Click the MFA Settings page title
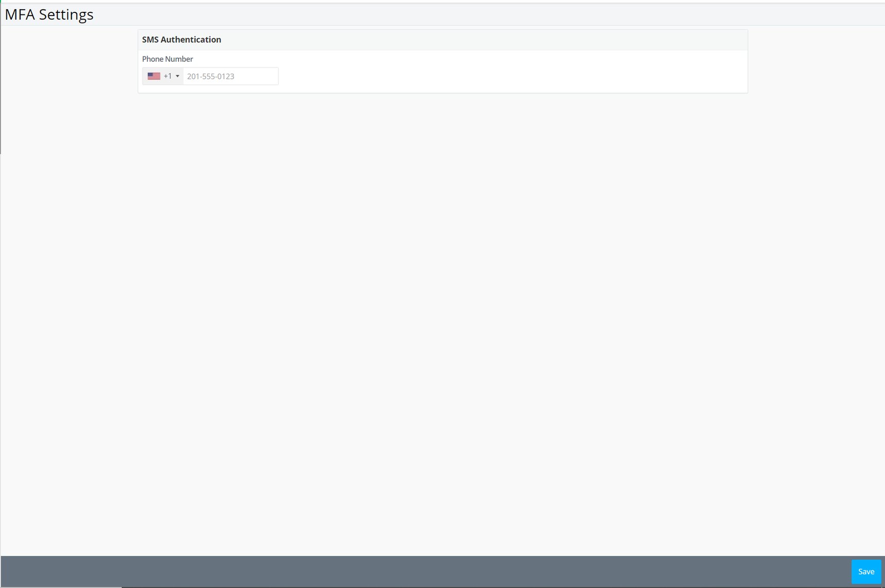Image resolution: width=885 pixels, height=588 pixels. (x=49, y=14)
